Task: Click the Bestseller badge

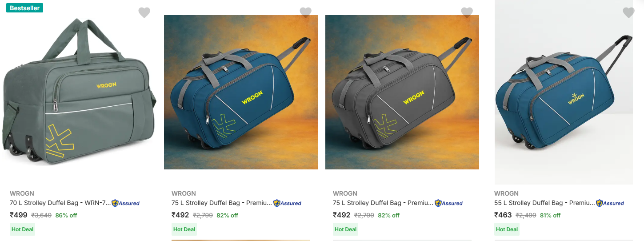Action: point(24,8)
